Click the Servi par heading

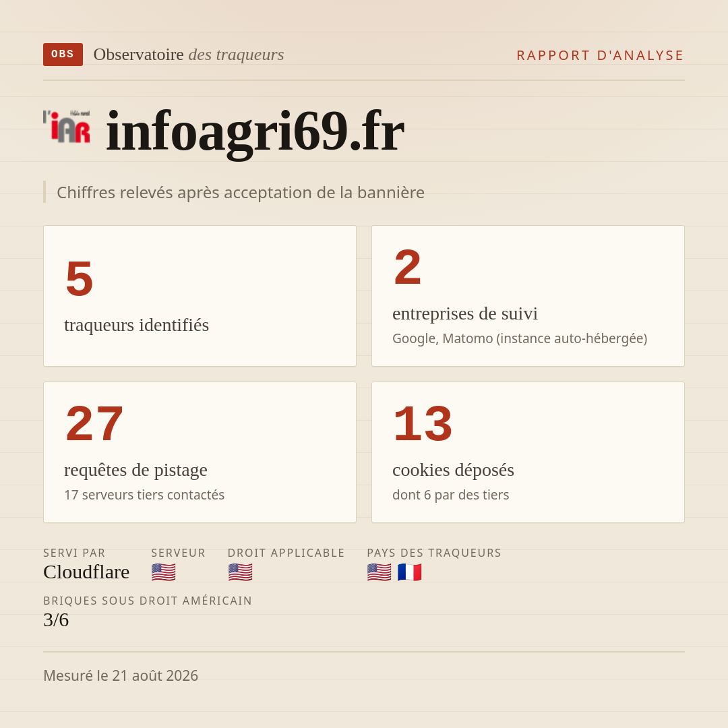click(74, 553)
